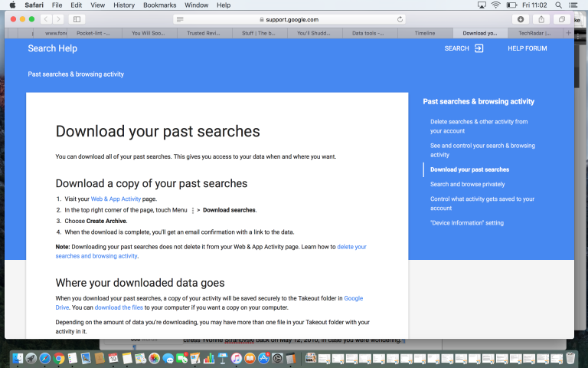Show Safari downloads list
Screen dimensions: 588x368
click(521, 19)
